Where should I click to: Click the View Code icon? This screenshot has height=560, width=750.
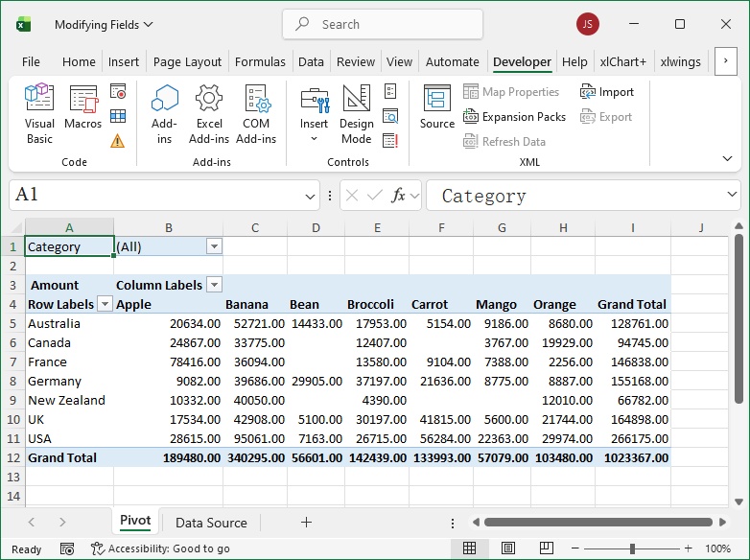coord(390,116)
